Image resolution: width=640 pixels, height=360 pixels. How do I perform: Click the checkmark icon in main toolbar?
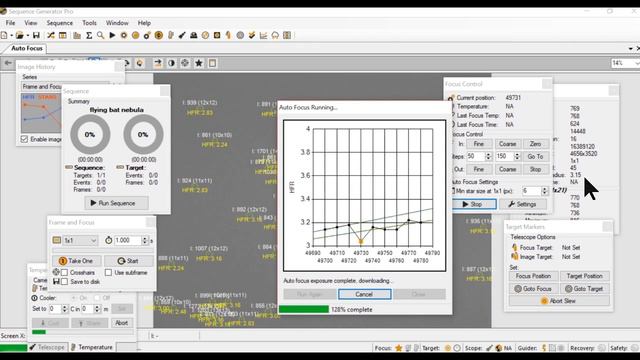coord(252,36)
